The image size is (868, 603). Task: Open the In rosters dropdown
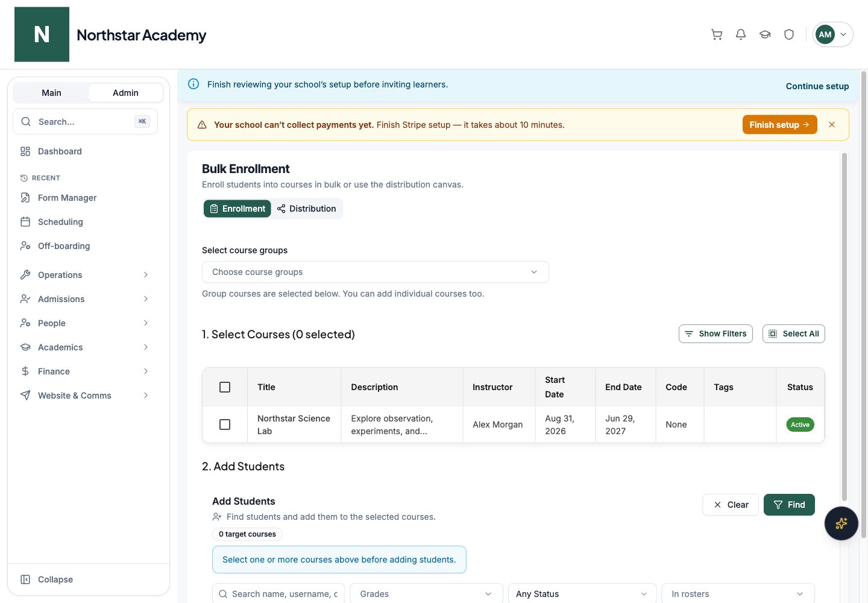click(x=738, y=594)
